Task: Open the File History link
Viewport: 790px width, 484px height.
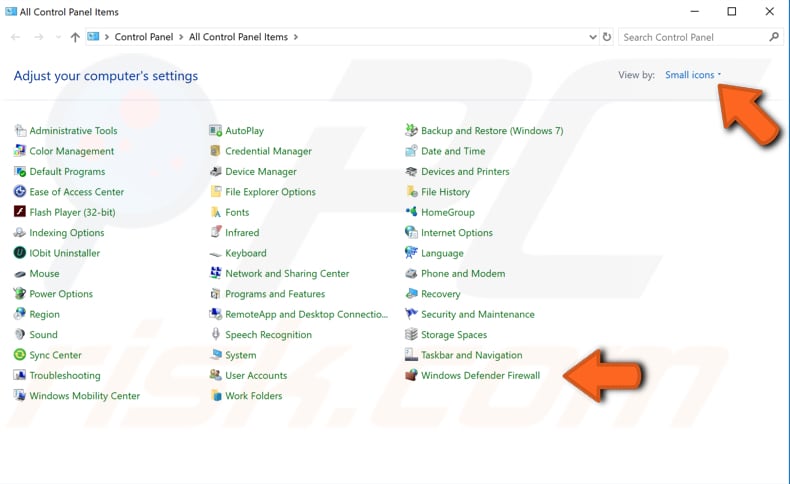Action: click(445, 192)
